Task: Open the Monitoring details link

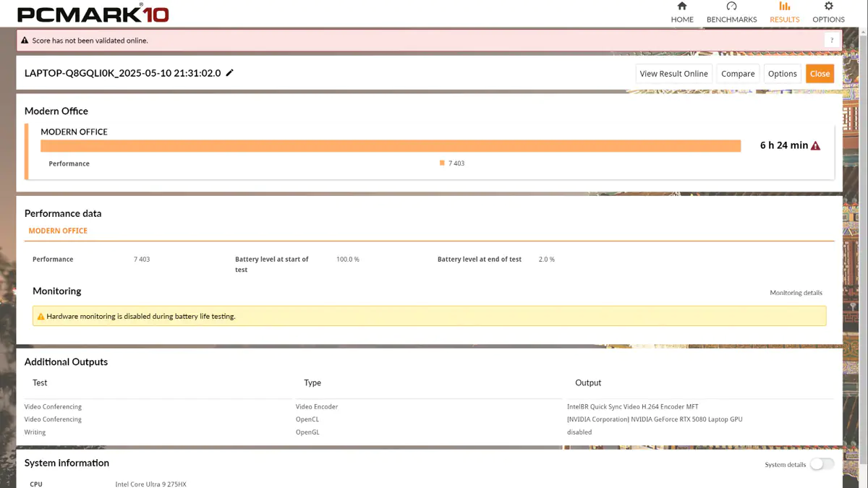Action: [796, 293]
